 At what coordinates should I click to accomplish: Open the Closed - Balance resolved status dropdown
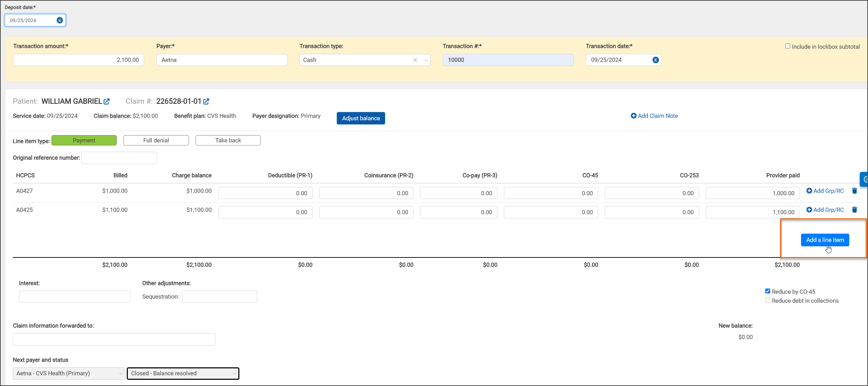183,373
